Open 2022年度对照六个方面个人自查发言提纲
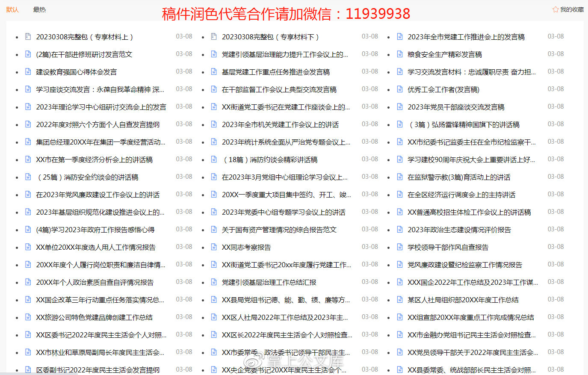 coord(98,125)
